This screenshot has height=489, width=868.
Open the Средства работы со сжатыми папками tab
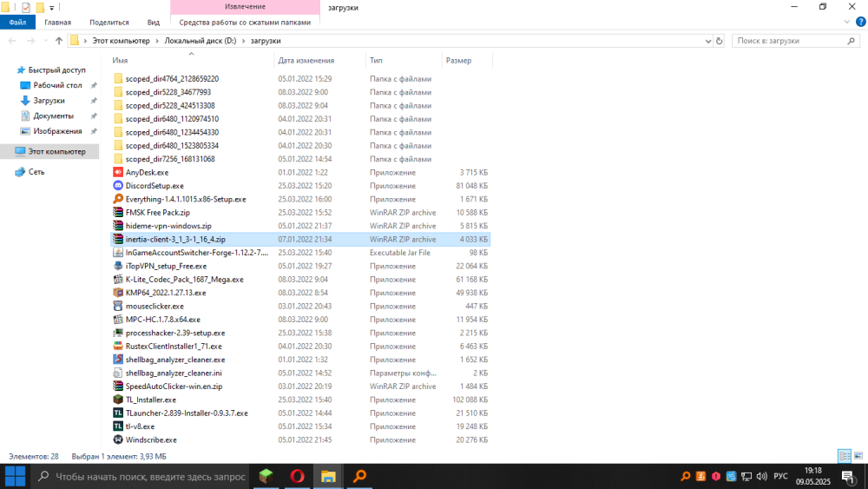pos(245,23)
